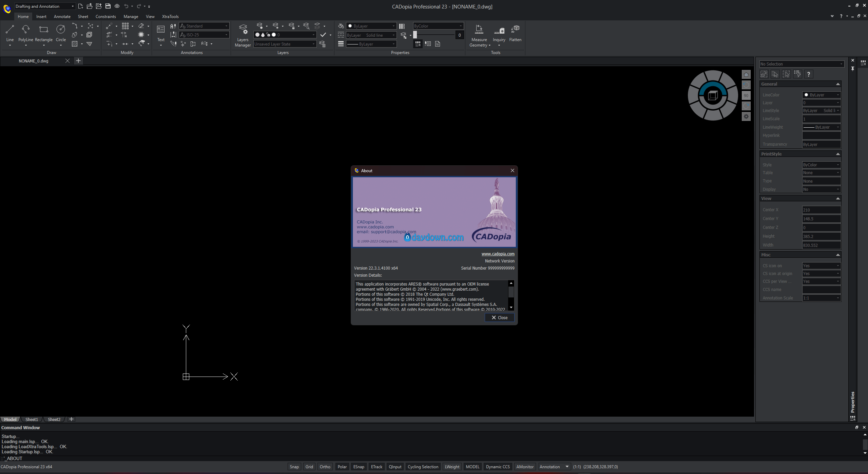The height and width of the screenshot is (474, 868).
Task: Add a new drawing tab with plus button
Action: (x=78, y=60)
